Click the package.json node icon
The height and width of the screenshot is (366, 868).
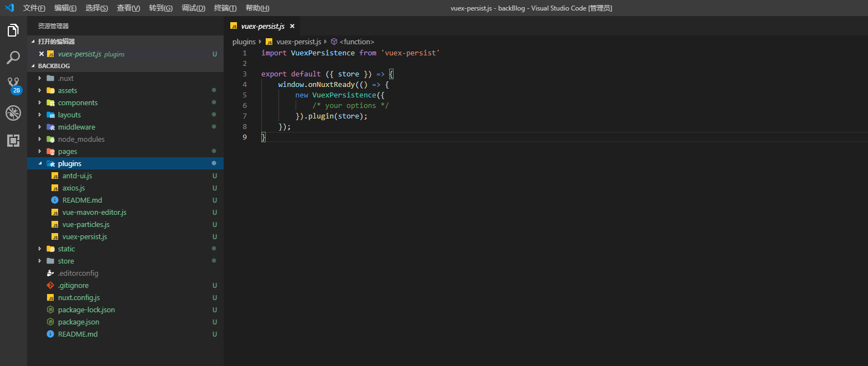coord(50,322)
